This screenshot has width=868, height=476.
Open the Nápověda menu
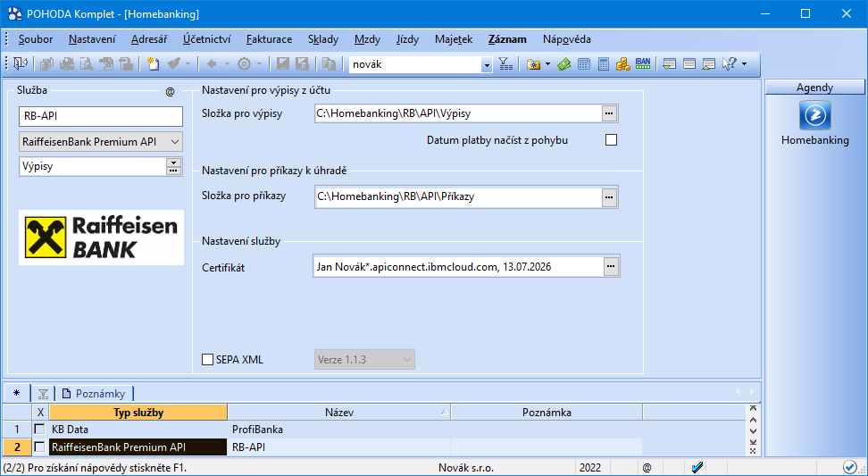pos(566,39)
